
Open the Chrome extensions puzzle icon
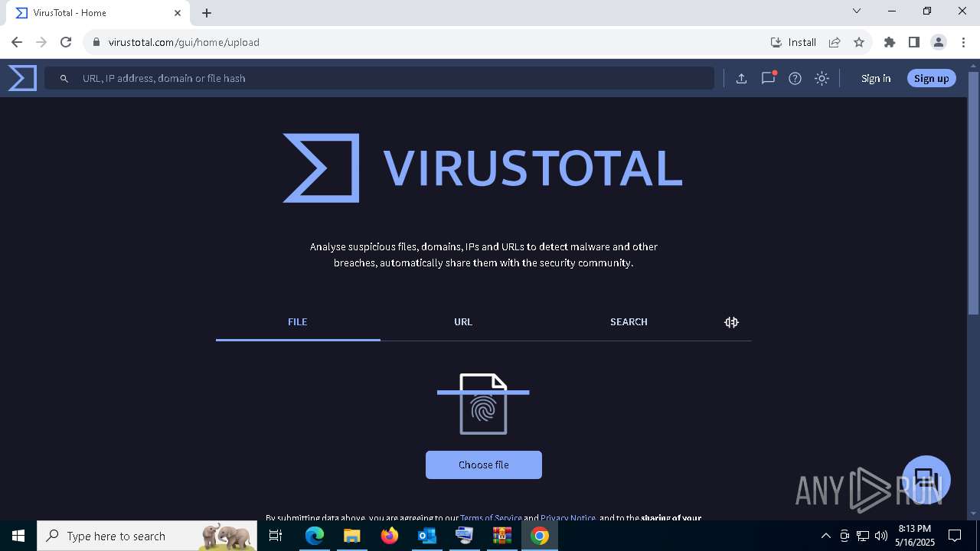pos(889,42)
